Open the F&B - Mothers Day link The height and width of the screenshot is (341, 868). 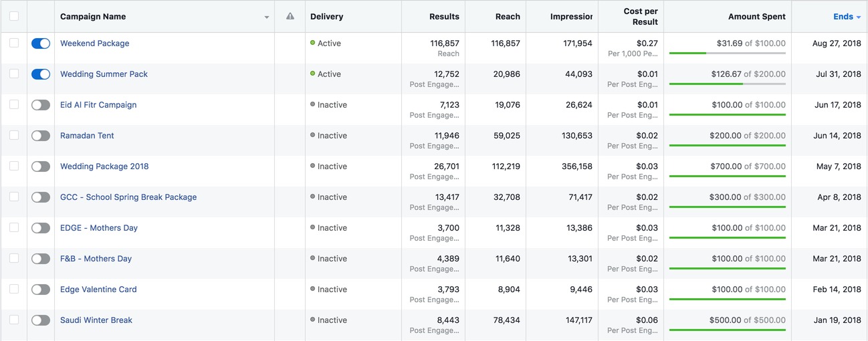pos(96,259)
